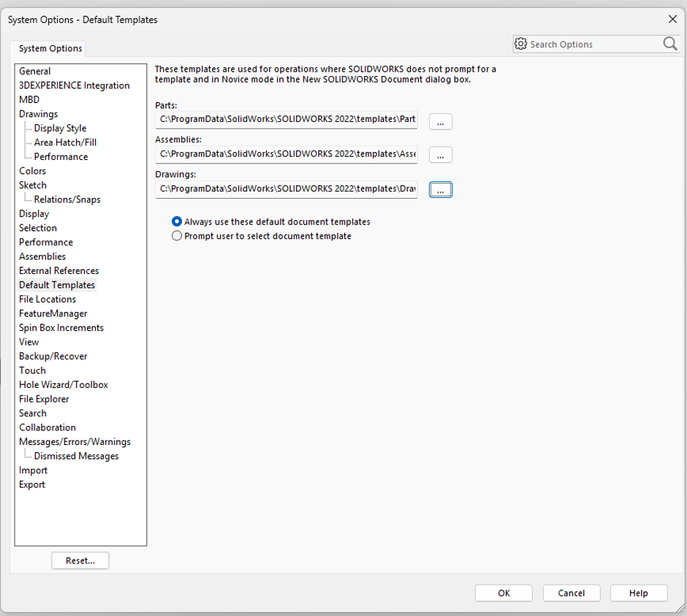Open Relations/Snaps under Sketch

(67, 199)
